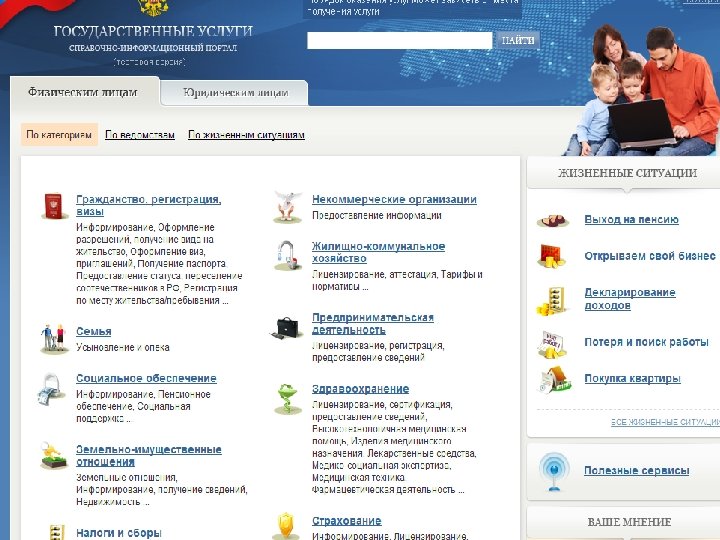The image size is (720, 540).
Task: Click the dove icon beside Некоммерческие организации
Action: point(287,207)
